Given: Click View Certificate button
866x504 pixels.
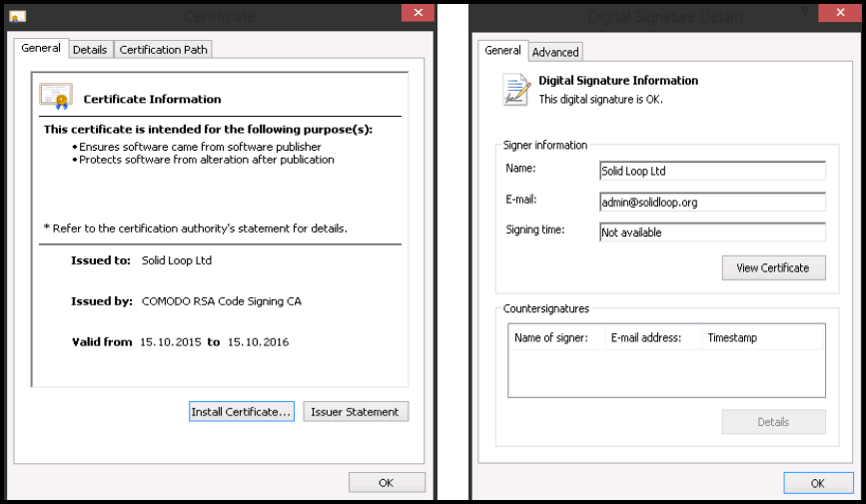Looking at the screenshot, I should tap(773, 267).
